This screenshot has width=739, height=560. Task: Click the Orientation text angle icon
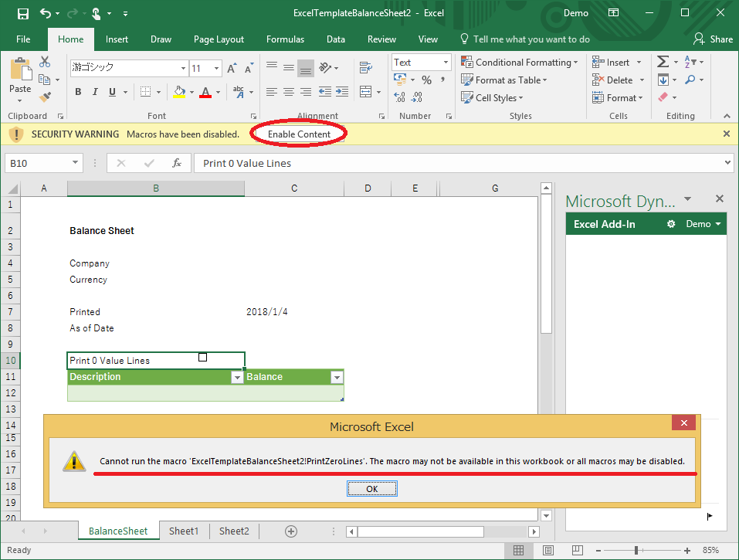(325, 68)
